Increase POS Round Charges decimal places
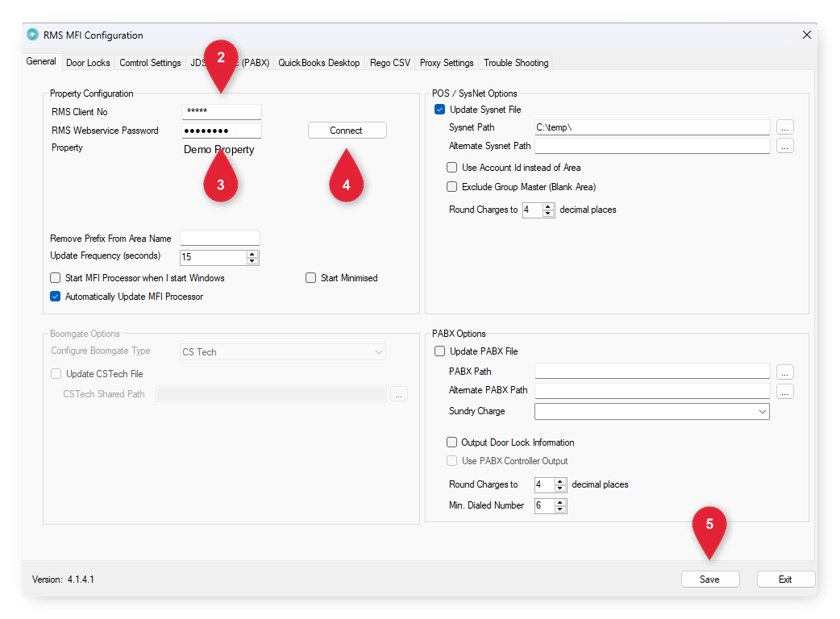 [547, 206]
